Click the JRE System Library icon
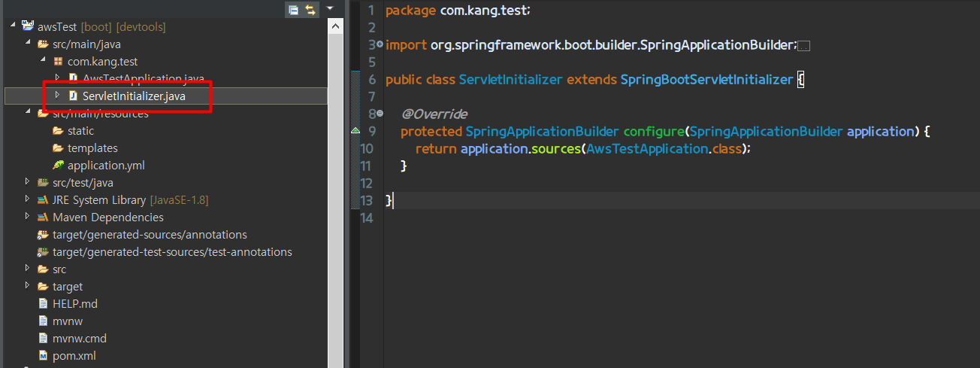 coord(43,200)
